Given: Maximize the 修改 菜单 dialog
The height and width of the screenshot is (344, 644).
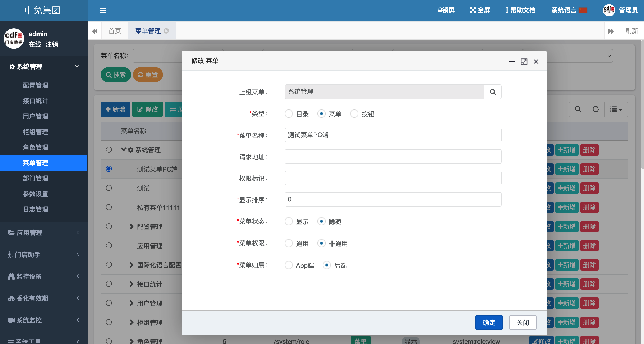Looking at the screenshot, I should click(524, 62).
